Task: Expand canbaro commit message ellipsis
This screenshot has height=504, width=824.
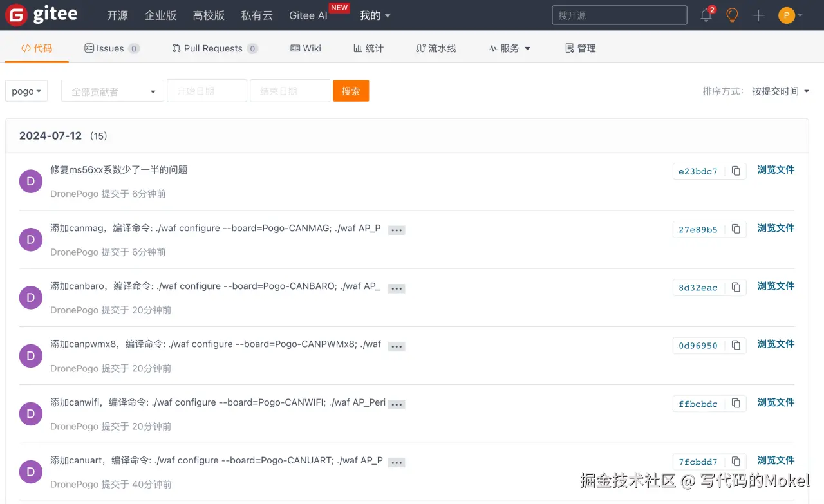Action: click(397, 288)
